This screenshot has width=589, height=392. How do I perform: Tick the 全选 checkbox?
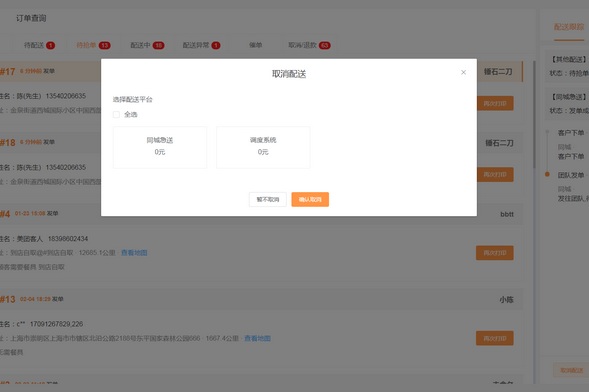coord(116,115)
